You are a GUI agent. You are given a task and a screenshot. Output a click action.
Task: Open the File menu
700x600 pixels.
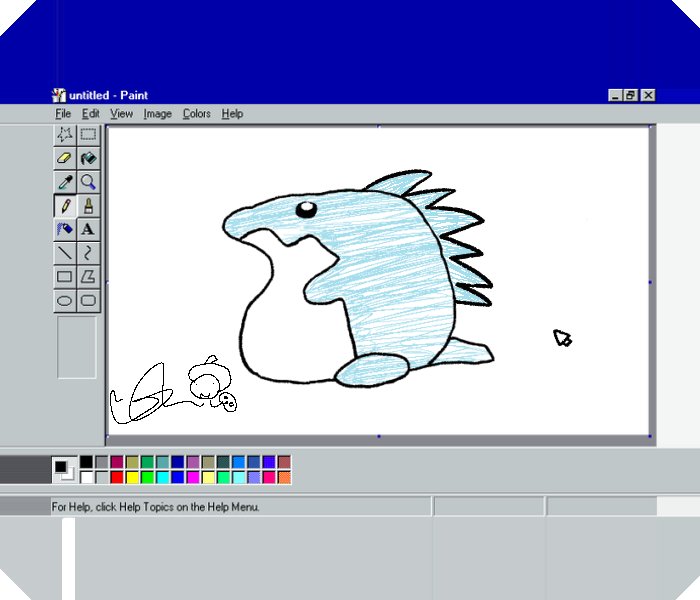tap(63, 114)
